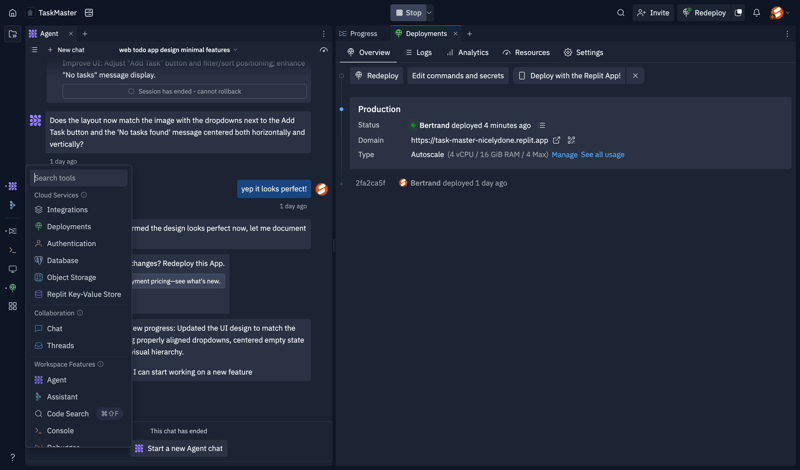
Task: Click the Redeploy button in the top bar
Action: 704,13
